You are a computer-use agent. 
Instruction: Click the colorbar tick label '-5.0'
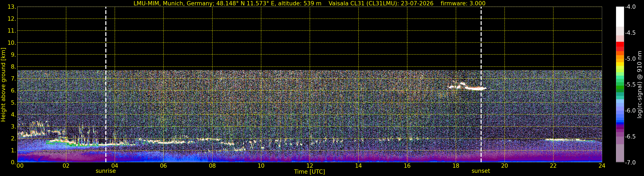(x=630, y=59)
